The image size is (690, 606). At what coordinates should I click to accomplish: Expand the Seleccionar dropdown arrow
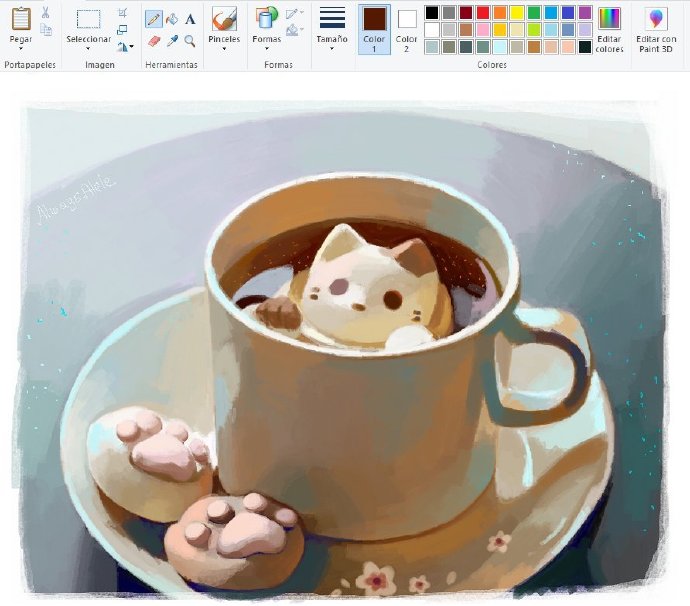click(88, 48)
